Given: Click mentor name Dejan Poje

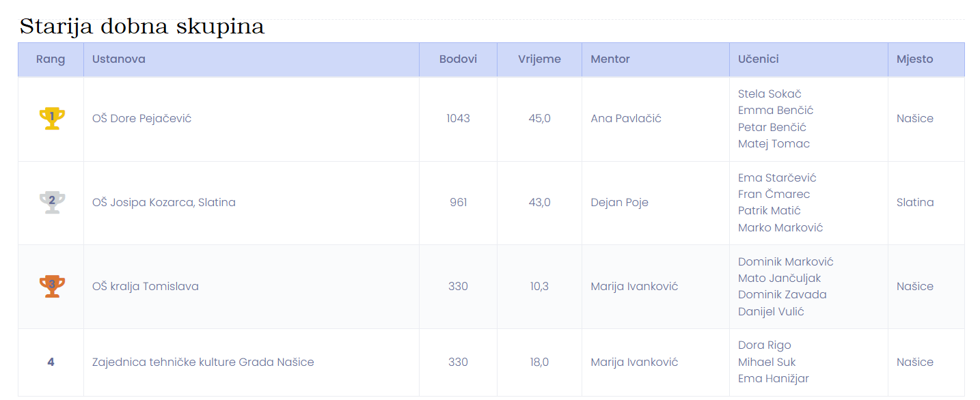Looking at the screenshot, I should 620,202.
